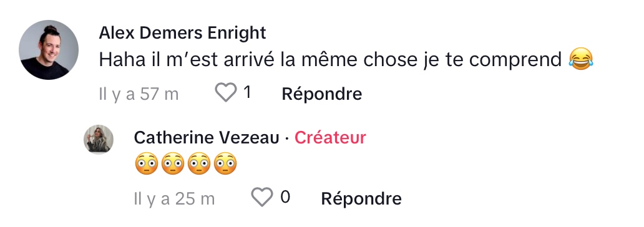Image resolution: width=644 pixels, height=227 pixels.
Task: Click the laughing-crying emoji in Alex's comment
Action: 581,59
